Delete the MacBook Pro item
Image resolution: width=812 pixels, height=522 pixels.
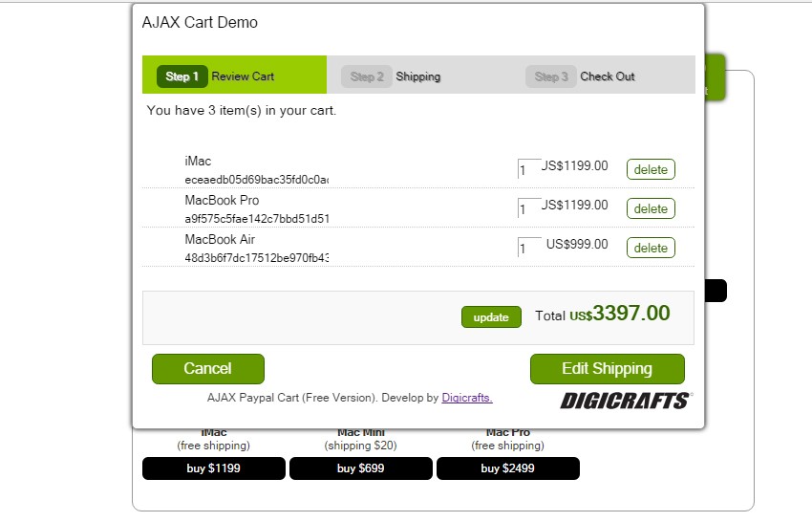pyautogui.click(x=651, y=209)
